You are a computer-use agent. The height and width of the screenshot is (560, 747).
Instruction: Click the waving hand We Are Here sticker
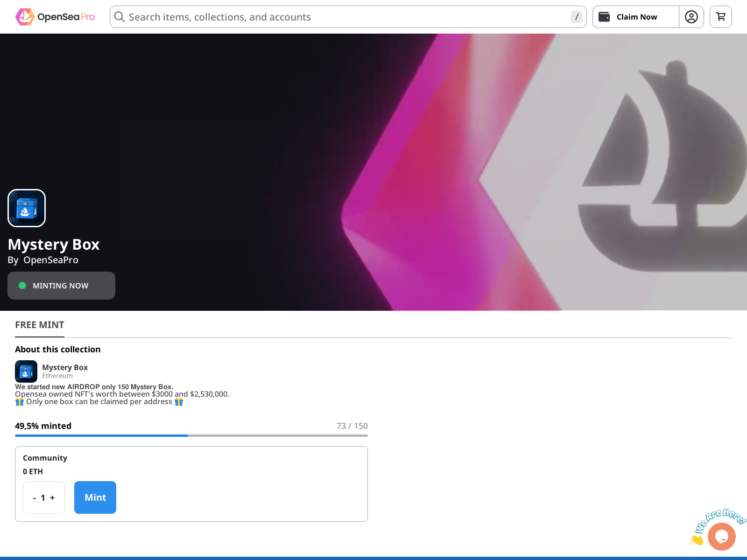(698, 539)
